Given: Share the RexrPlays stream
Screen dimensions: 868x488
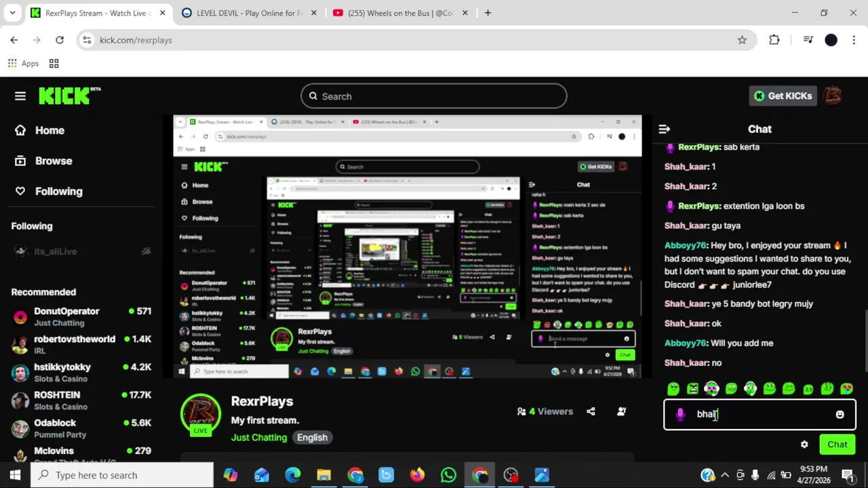Looking at the screenshot, I should (x=591, y=411).
